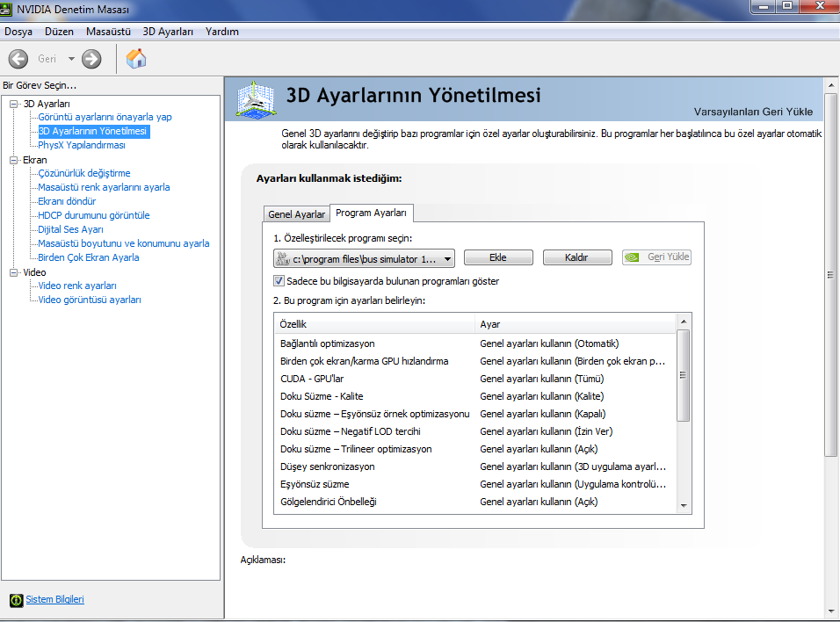
Task: Select Birden çok ekran/karma GPU hızlandırma row
Action: (475, 361)
